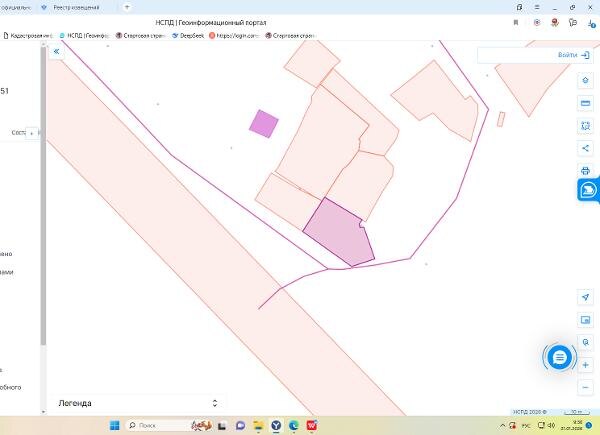Image resolution: width=600 pixels, height=435 pixels.
Task: Open Yandex Browser from taskbar
Action: click(x=276, y=425)
